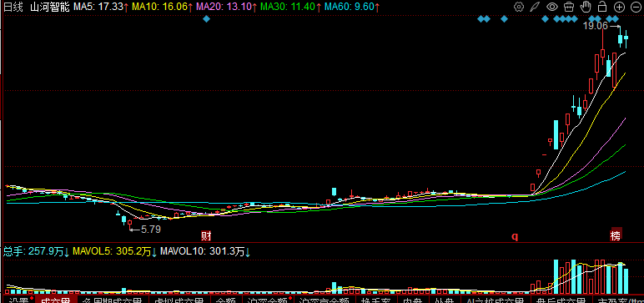Zoom in with the plus icon
The width and height of the screenshot is (644, 303).
(x=619, y=7)
